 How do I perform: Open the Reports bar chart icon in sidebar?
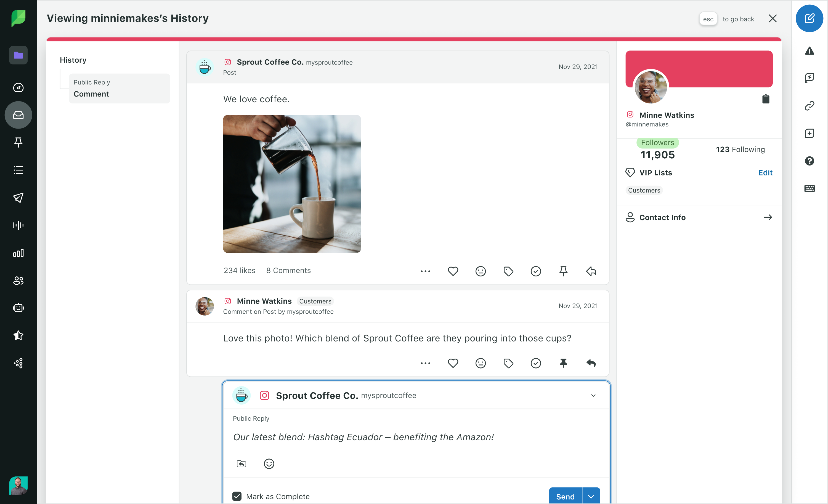18,253
